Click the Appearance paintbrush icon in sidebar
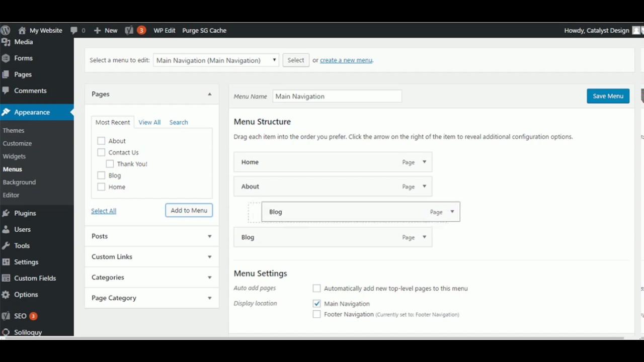The image size is (644, 362). (x=6, y=112)
